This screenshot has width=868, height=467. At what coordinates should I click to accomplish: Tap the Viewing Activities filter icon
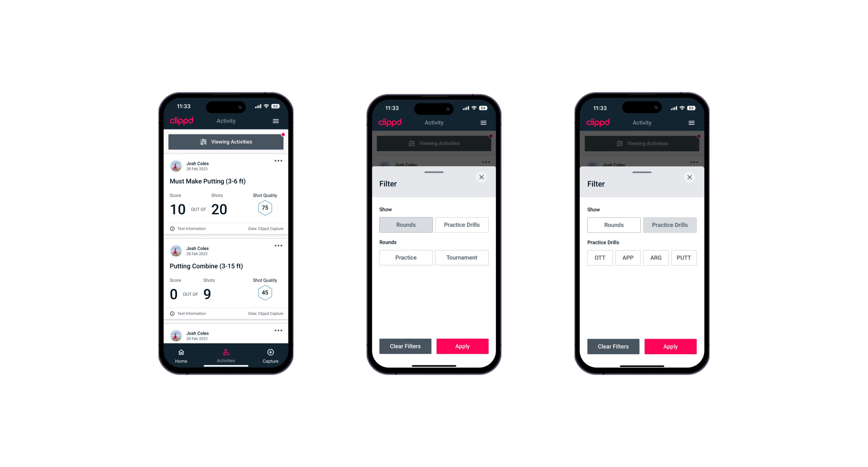point(201,142)
